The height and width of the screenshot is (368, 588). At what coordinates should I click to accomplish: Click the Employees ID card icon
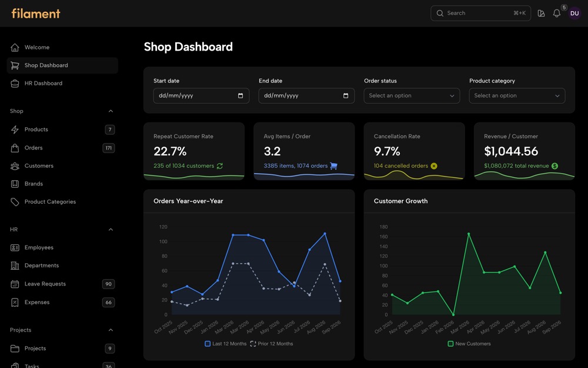[x=15, y=247]
